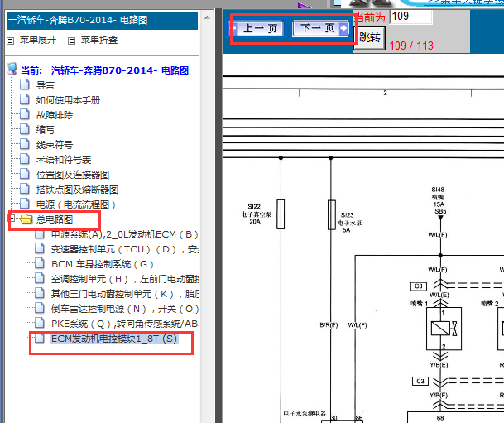Go to next page with 下一页 button
Screen dimensions: 504x423
[320, 29]
